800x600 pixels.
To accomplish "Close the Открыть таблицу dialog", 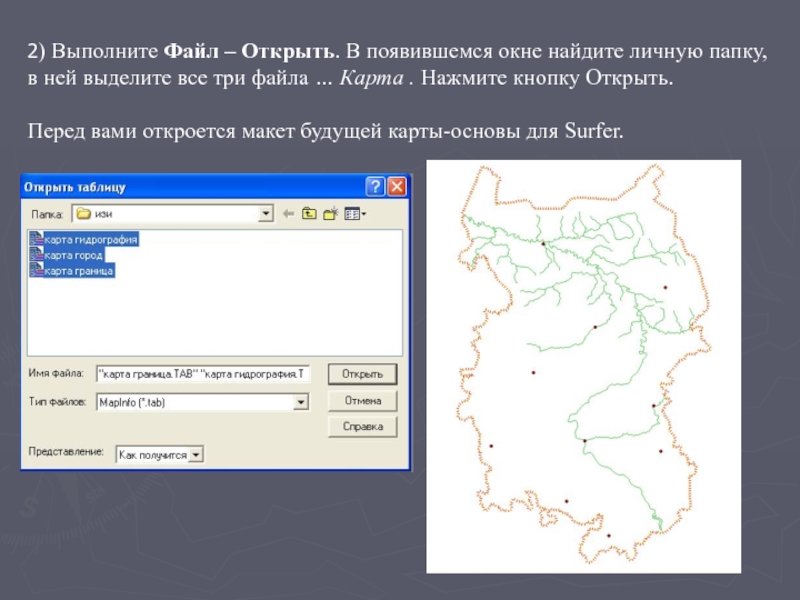I will 397,187.
